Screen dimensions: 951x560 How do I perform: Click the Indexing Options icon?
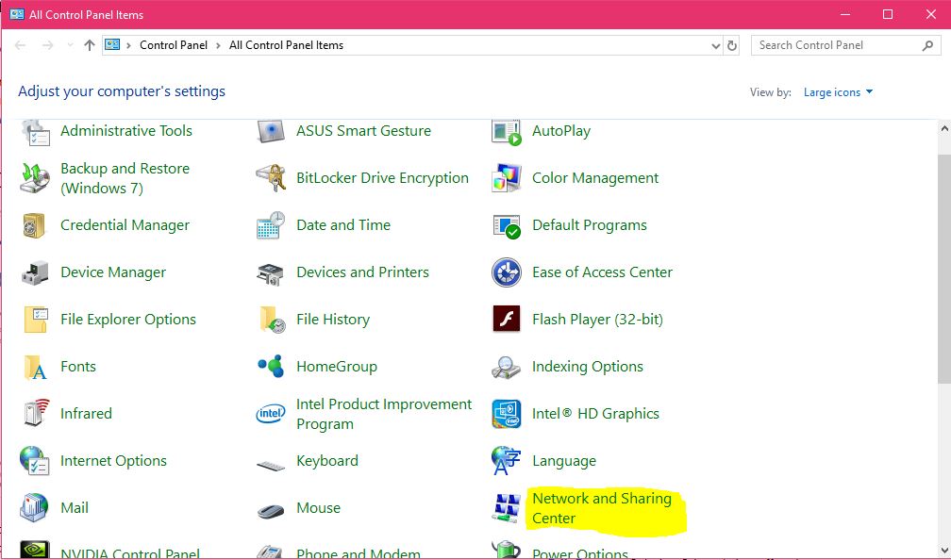(x=507, y=368)
